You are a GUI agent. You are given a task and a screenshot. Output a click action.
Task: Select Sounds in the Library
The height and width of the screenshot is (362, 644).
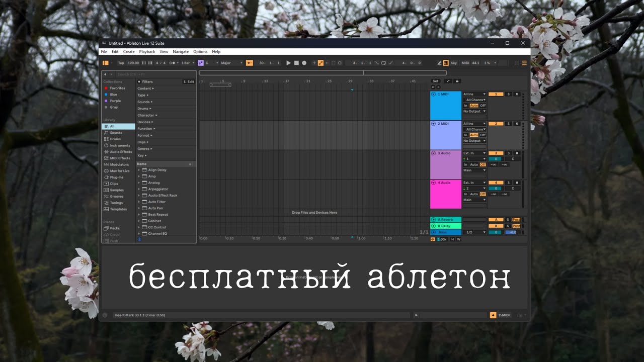(x=118, y=133)
